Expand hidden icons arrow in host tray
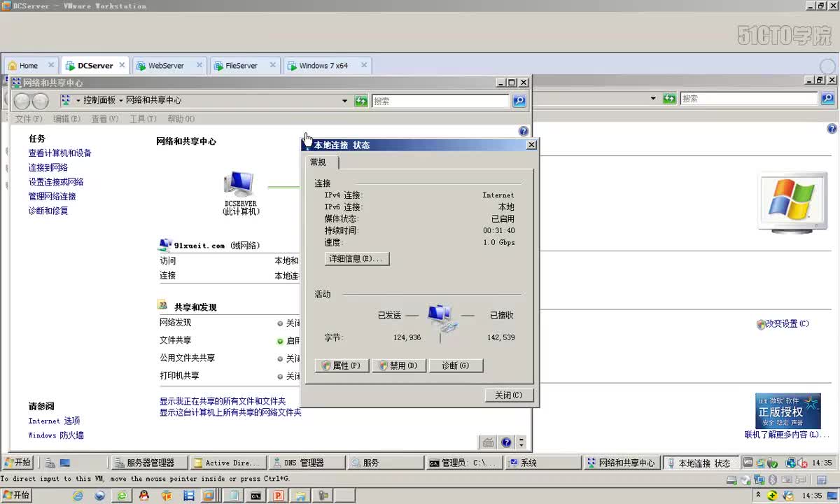The height and width of the screenshot is (504, 840). [757, 496]
